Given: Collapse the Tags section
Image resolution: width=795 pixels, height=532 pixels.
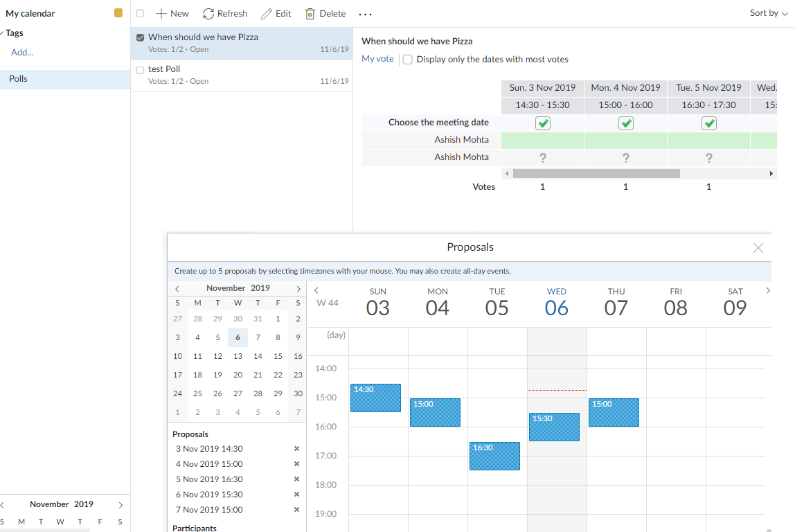Looking at the screenshot, I should (2, 33).
